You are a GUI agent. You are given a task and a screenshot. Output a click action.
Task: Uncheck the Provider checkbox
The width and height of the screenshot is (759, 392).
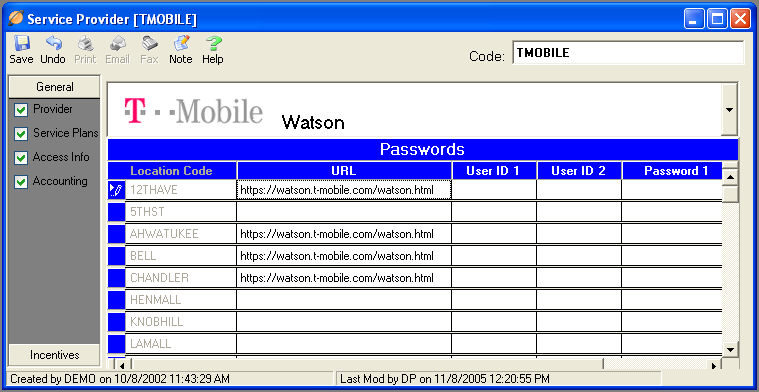[x=21, y=110]
